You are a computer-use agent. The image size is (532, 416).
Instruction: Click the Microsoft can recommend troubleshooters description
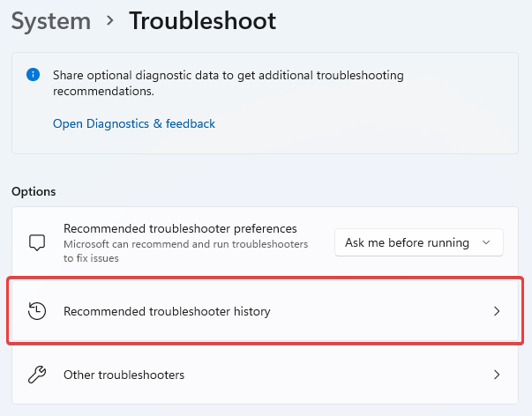(x=185, y=250)
